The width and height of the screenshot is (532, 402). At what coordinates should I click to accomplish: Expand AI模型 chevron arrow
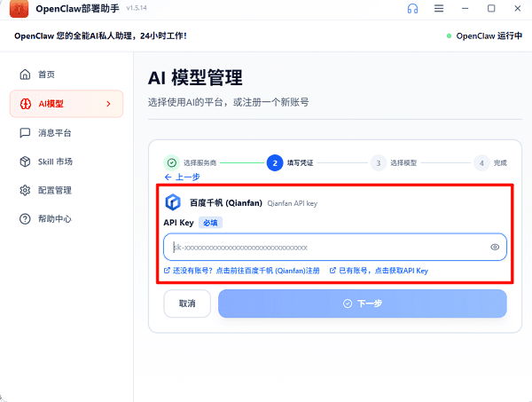click(x=108, y=104)
